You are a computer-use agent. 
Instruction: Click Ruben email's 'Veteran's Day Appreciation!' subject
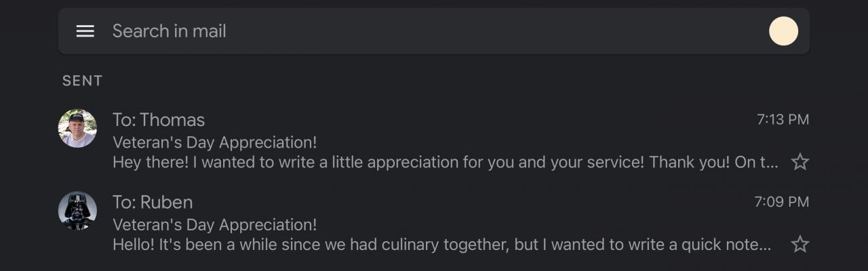(214, 224)
